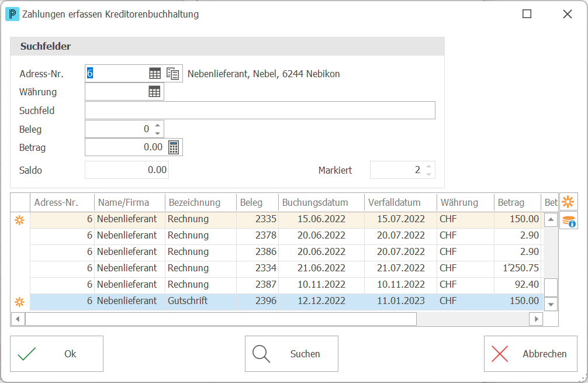This screenshot has height=383, width=588.
Task: Sort by the Betrag column header
Action: coord(517,202)
